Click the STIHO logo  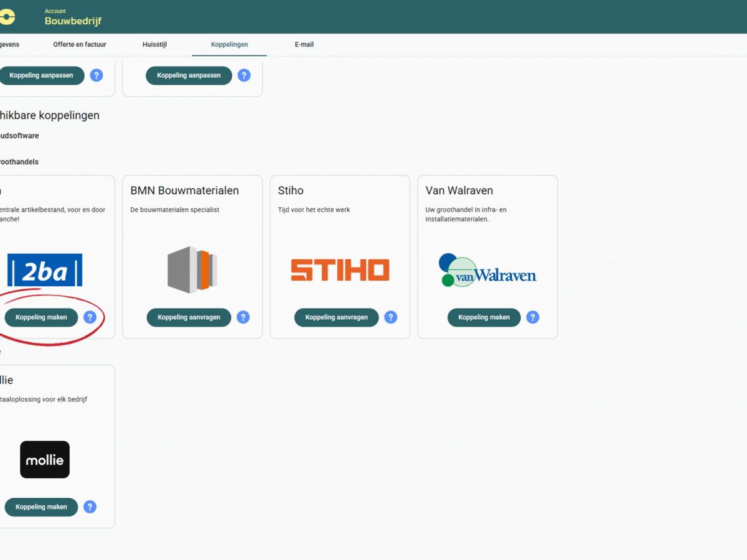tap(339, 269)
